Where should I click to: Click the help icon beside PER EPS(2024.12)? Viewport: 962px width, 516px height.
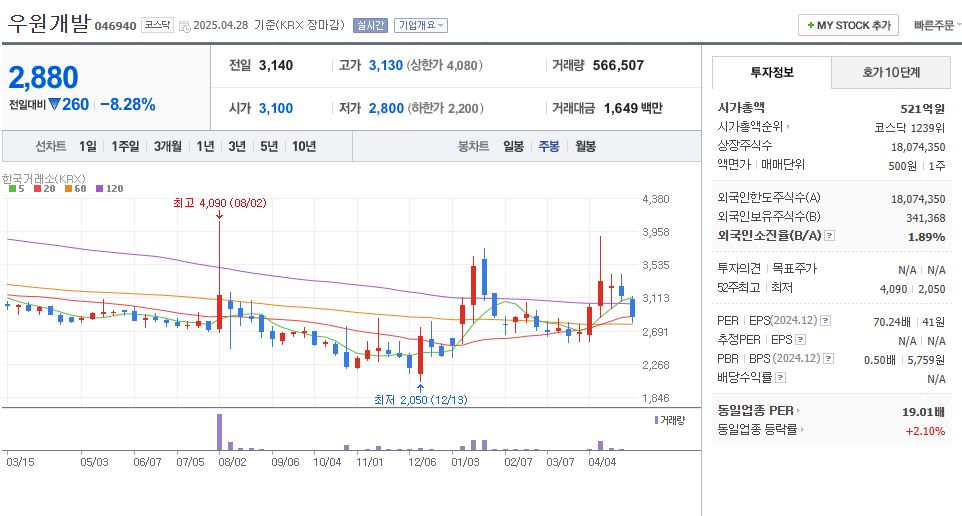825,320
